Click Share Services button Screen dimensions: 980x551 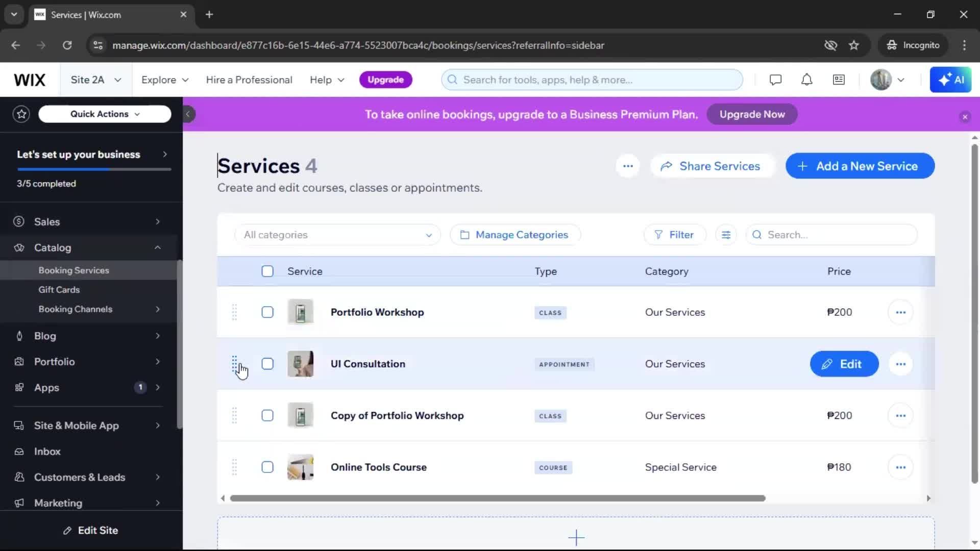(713, 166)
